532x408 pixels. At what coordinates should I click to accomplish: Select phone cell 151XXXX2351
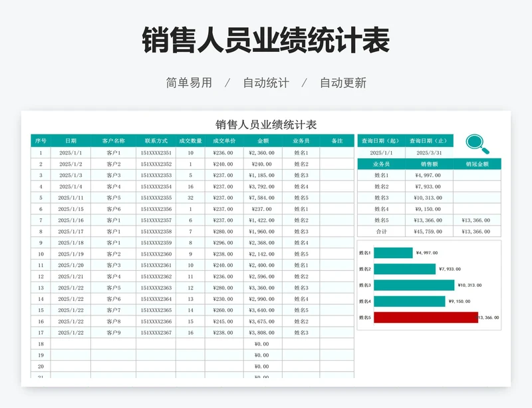click(x=156, y=153)
